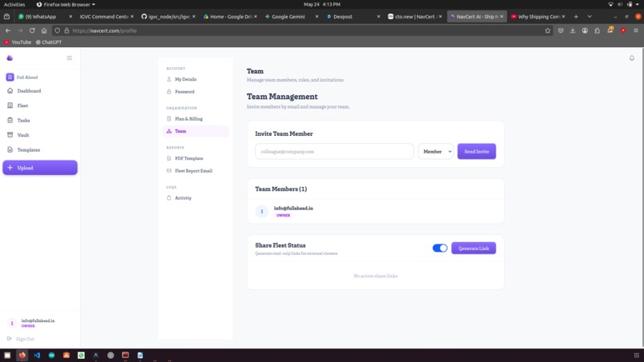Image resolution: width=644 pixels, height=362 pixels.
Task: Click the Firefox icon in the taskbar
Action: [22, 355]
